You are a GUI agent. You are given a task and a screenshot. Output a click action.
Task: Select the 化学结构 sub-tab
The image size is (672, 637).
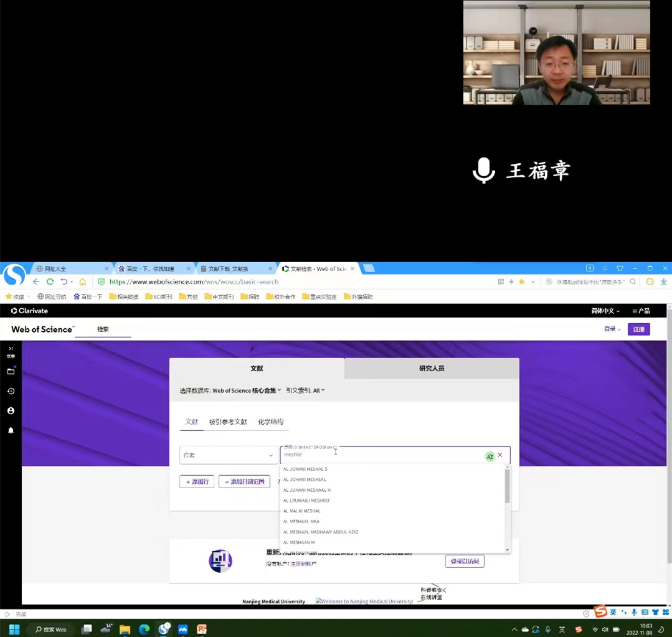[270, 422]
